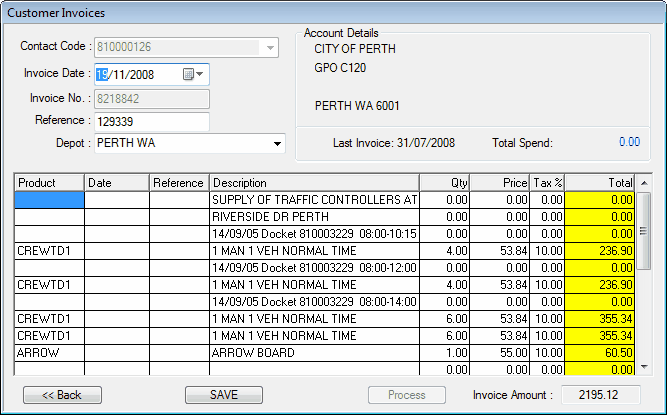Viewport: 667px width, 415px height.
Task: Click the Description column header
Action: (314, 183)
